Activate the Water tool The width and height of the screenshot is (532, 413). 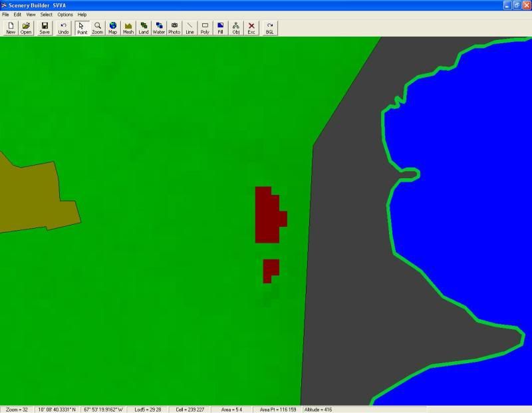[159, 27]
